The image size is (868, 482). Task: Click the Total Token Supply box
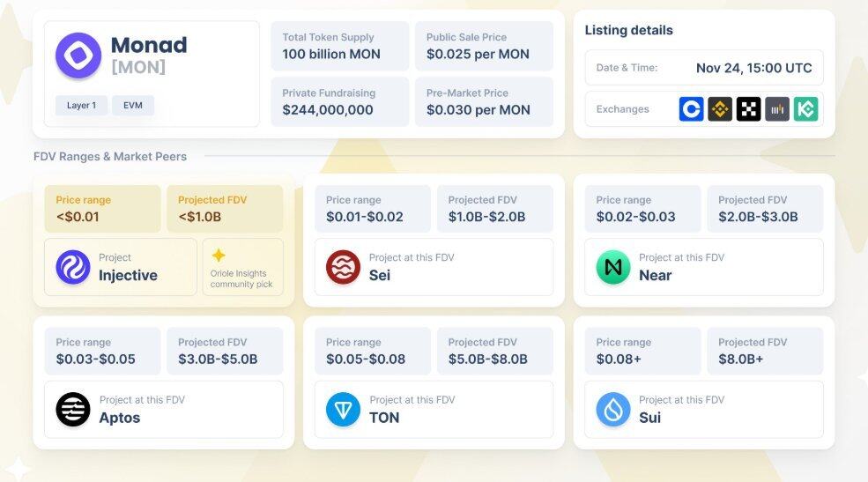point(339,47)
